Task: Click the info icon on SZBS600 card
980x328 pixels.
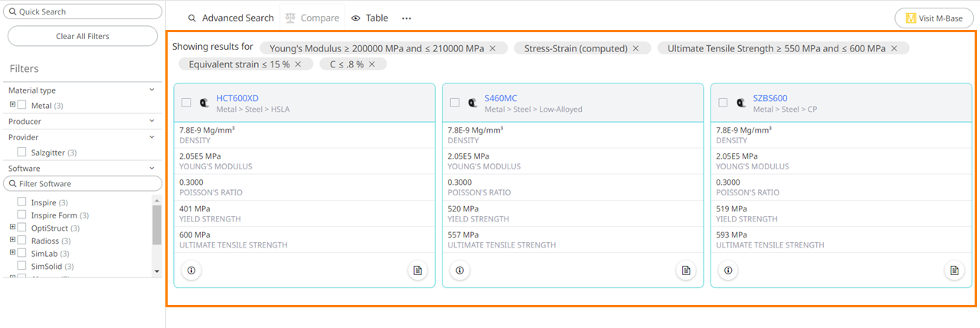Action: point(728,271)
